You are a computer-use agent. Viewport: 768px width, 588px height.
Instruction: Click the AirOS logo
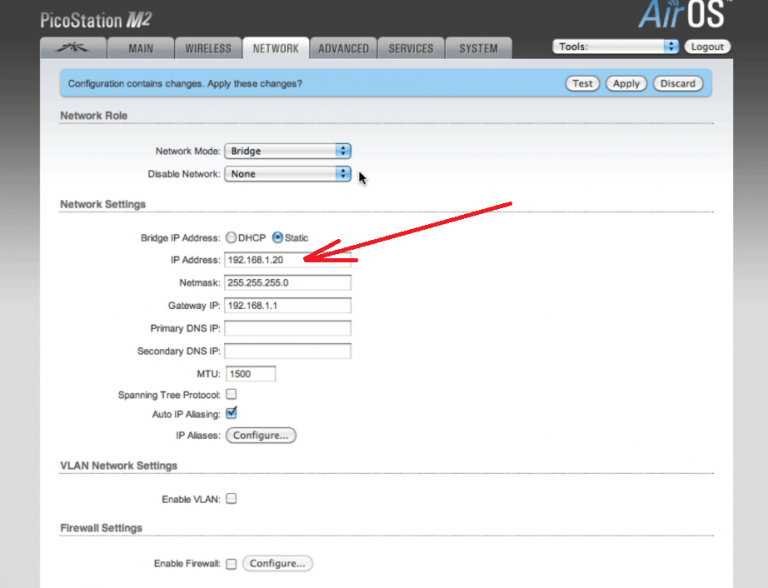(683, 14)
